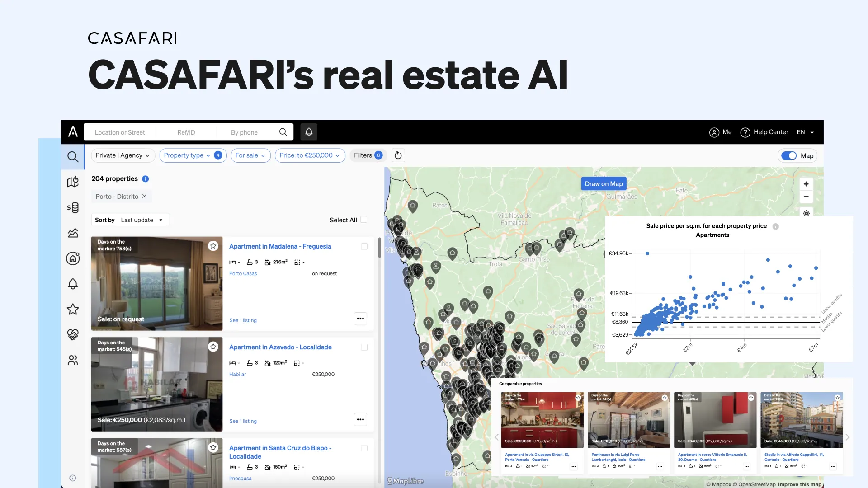Click the info icon next to 204 properties
868x488 pixels.
pyautogui.click(x=145, y=179)
